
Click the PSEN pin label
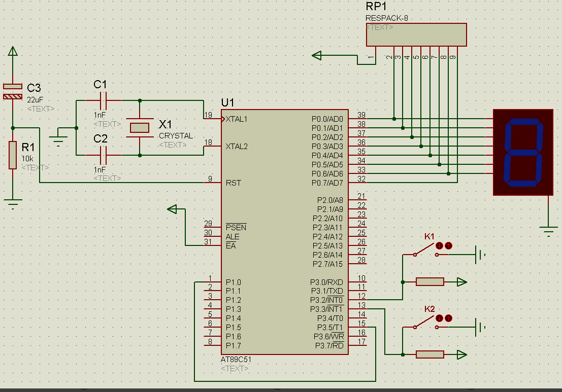[236, 227]
